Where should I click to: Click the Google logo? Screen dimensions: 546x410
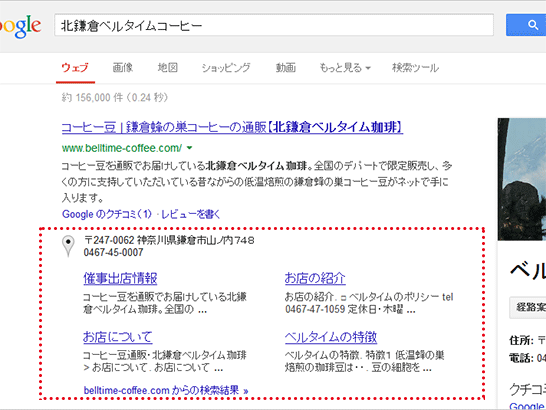tap(20, 26)
